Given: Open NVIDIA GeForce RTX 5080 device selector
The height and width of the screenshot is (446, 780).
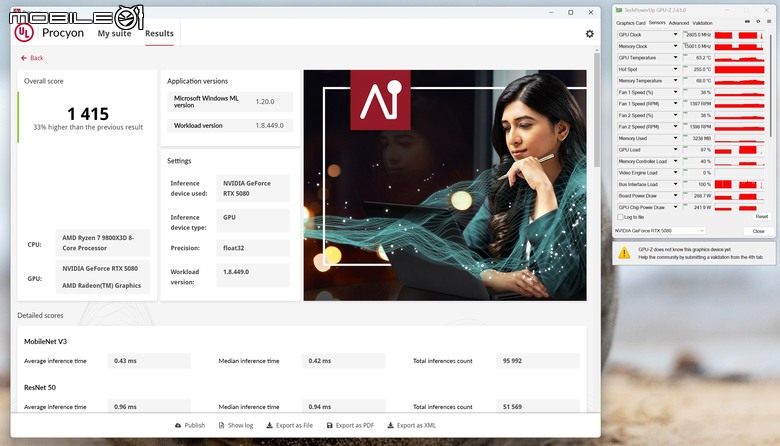Looking at the screenshot, I should pyautogui.click(x=660, y=231).
